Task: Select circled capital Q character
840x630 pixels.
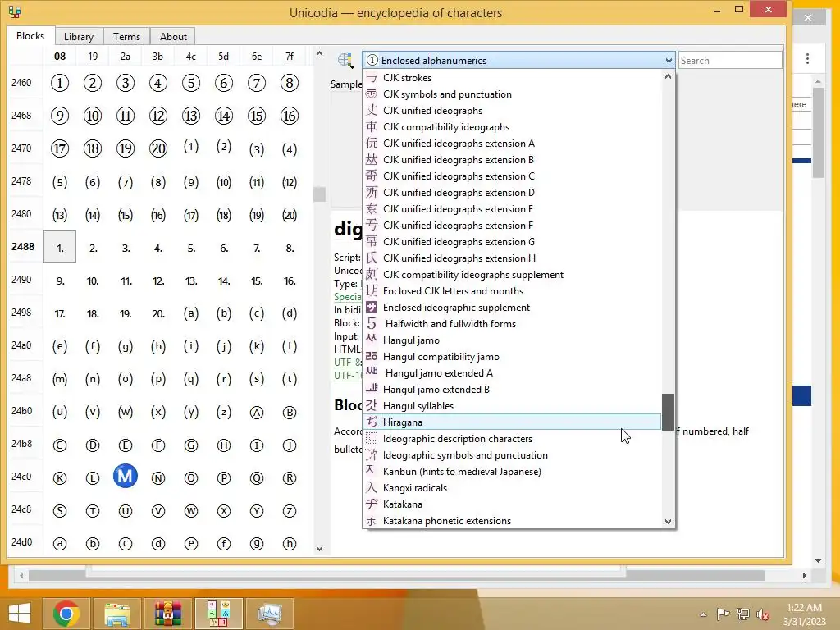Action: (257, 478)
